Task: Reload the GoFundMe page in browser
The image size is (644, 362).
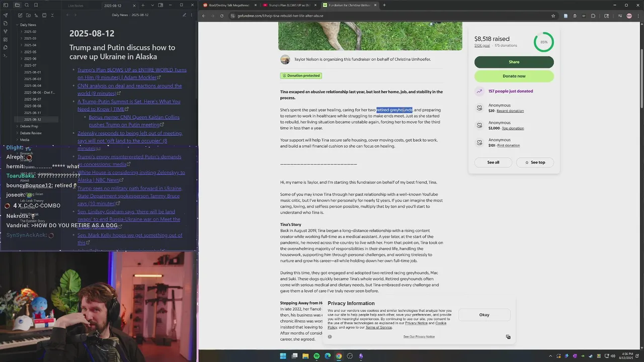Action: pos(221,16)
